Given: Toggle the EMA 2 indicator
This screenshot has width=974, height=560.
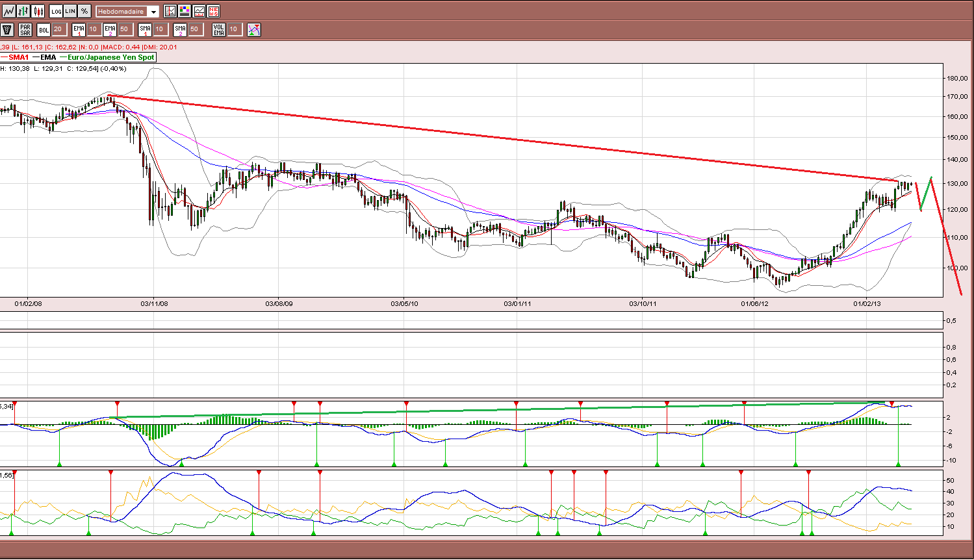Looking at the screenshot, I should click(110, 30).
